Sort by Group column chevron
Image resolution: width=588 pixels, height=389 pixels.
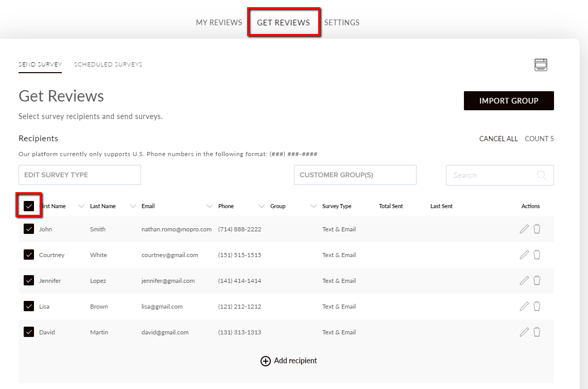point(314,206)
